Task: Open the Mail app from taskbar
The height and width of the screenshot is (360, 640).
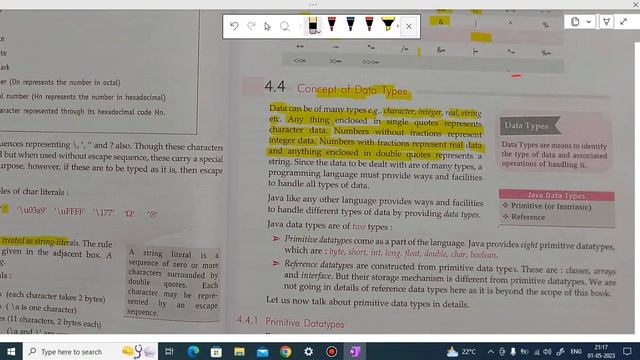Action: click(262, 351)
